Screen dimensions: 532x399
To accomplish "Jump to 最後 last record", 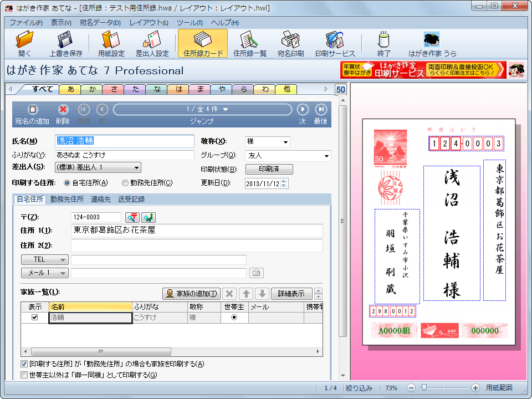I will coord(321,109).
